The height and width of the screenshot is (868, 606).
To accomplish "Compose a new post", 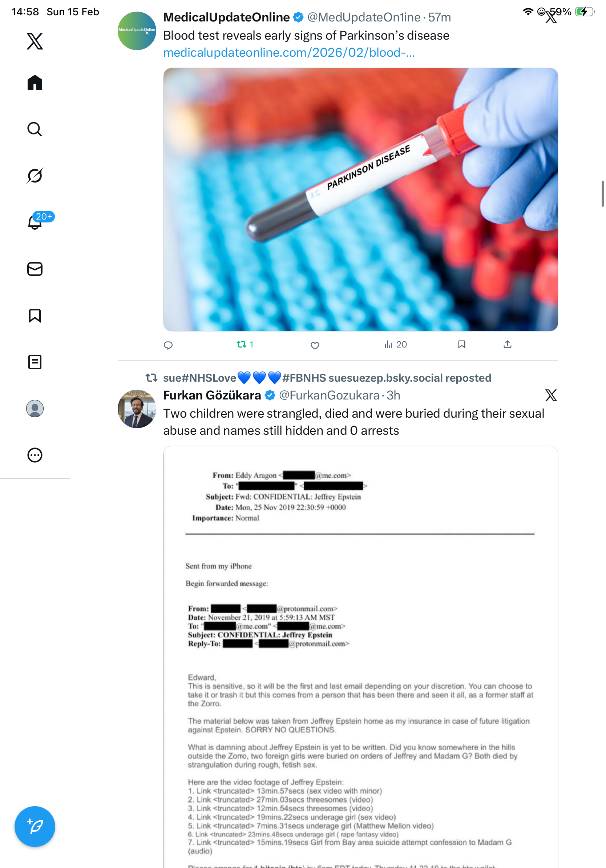I will coord(35,827).
